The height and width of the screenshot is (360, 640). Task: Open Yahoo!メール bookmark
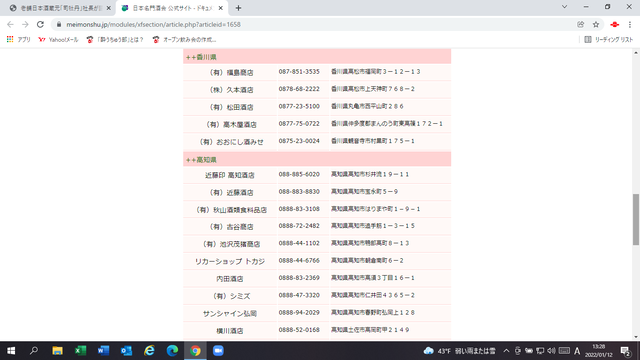58,40
